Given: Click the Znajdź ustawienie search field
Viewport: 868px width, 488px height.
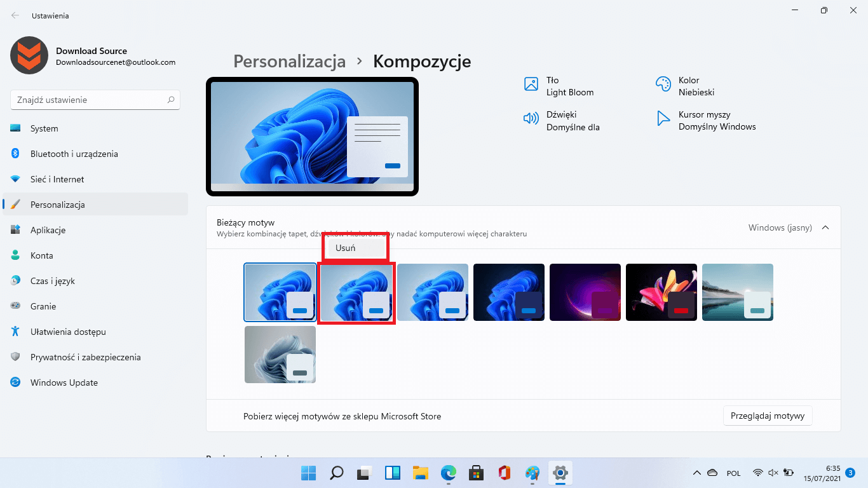Looking at the screenshot, I should click(95, 100).
